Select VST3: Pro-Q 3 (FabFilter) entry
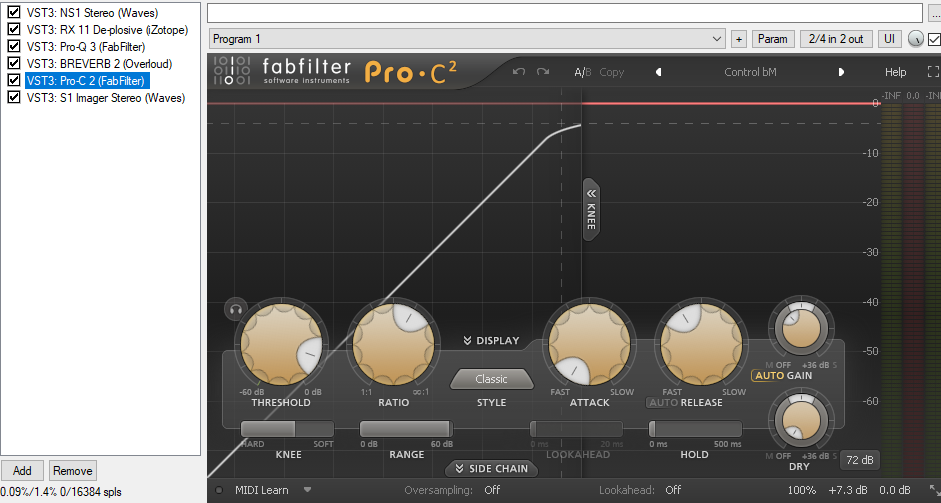The width and height of the screenshot is (941, 503). pyautogui.click(x=86, y=46)
